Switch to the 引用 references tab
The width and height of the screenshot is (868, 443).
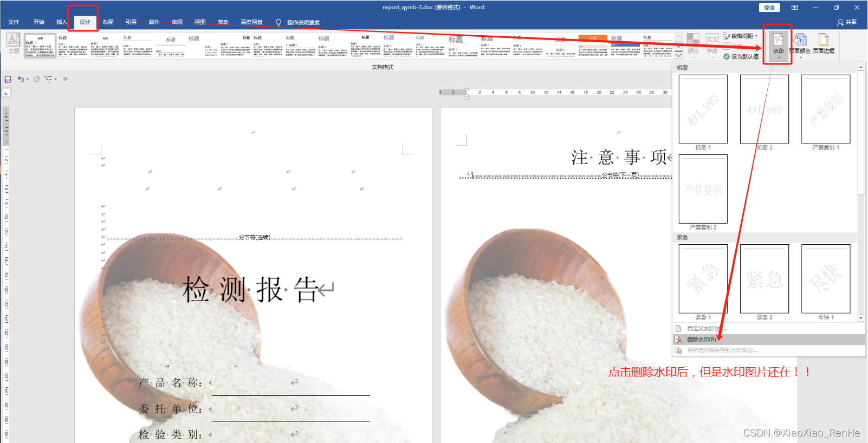(131, 22)
